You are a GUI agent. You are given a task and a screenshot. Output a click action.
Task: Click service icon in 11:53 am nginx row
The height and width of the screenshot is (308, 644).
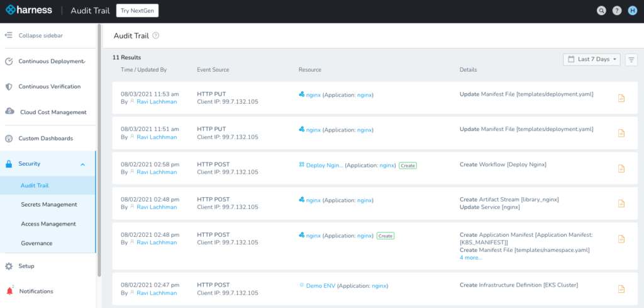pos(302,94)
